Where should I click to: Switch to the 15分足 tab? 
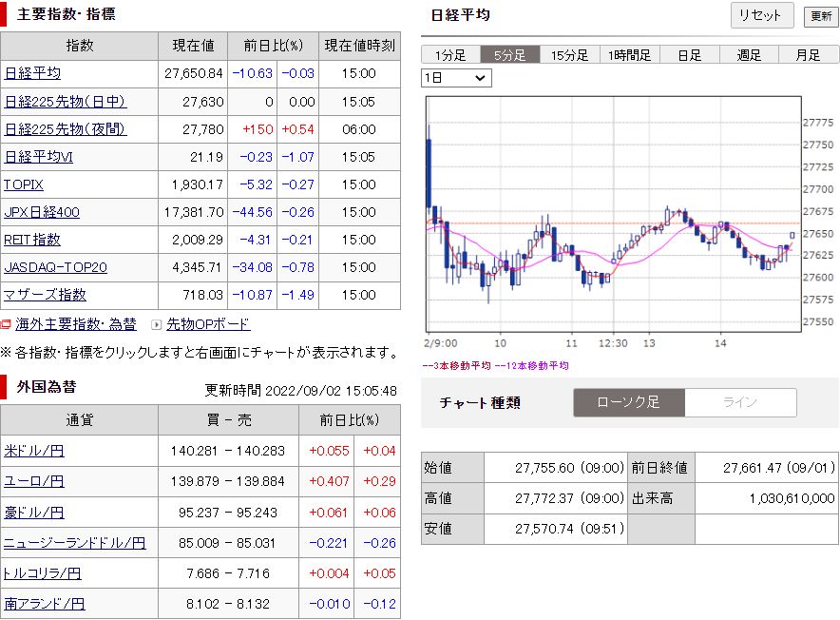coord(569,55)
